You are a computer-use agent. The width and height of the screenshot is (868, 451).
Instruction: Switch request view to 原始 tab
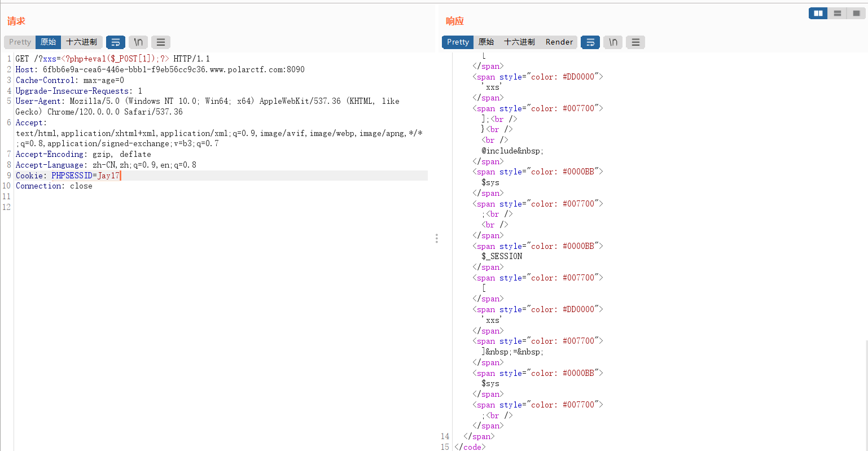49,42
